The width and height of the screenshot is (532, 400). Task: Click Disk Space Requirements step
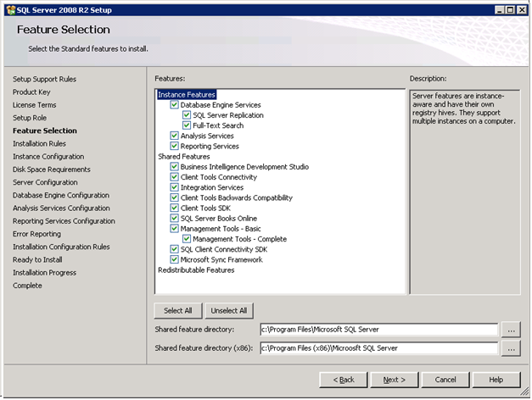[x=52, y=169]
